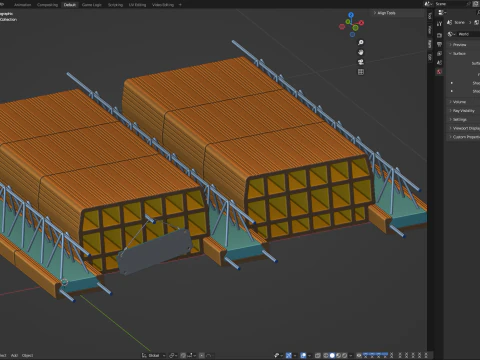Open object type visibility dropdown

coord(278,355)
